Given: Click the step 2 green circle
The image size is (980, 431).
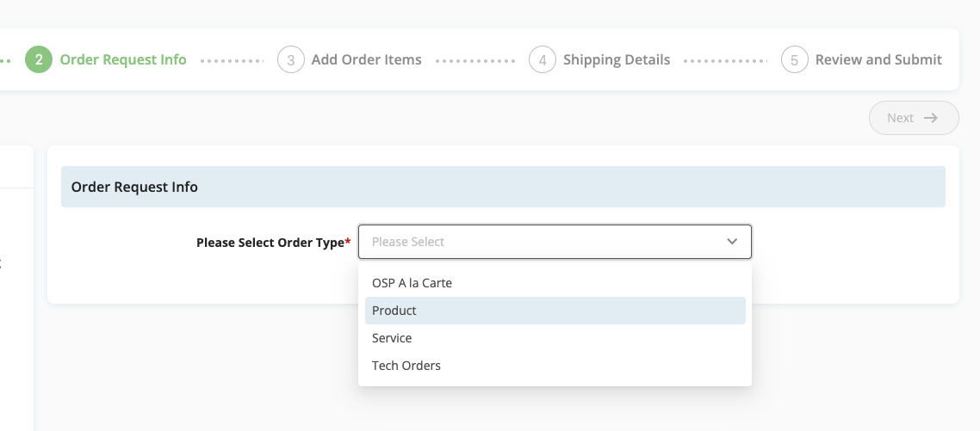Looking at the screenshot, I should click(x=39, y=60).
